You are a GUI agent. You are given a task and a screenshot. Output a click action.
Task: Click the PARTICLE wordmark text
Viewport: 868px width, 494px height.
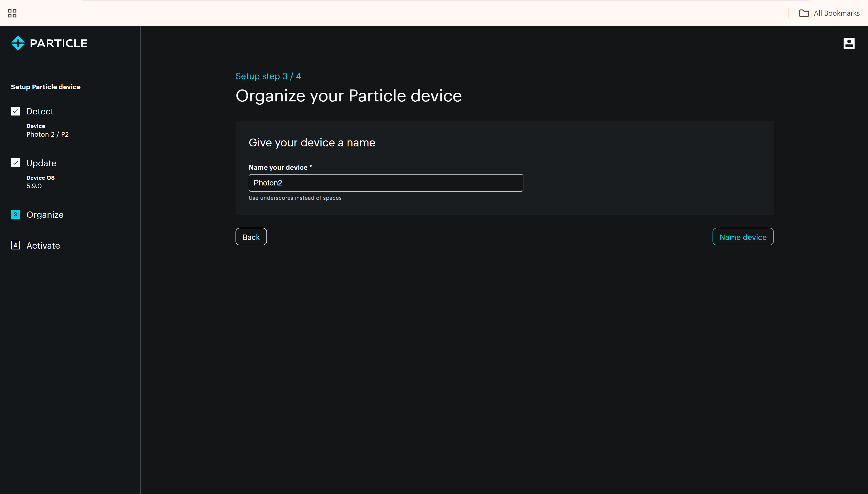click(x=58, y=43)
